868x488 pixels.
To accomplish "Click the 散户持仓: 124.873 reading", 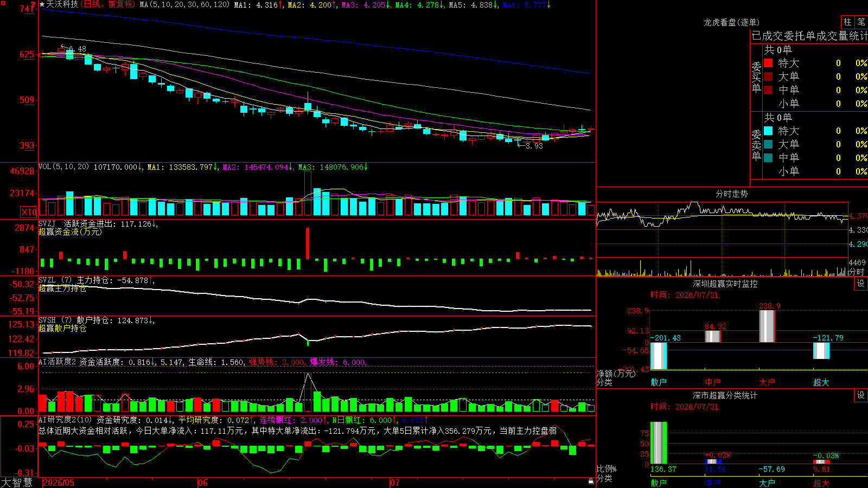I will pyautogui.click(x=116, y=320).
